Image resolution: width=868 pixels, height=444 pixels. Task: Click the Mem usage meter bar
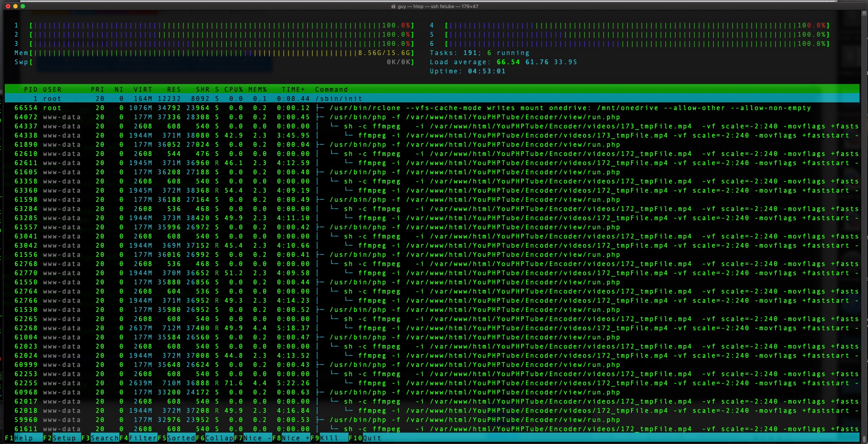click(222, 53)
